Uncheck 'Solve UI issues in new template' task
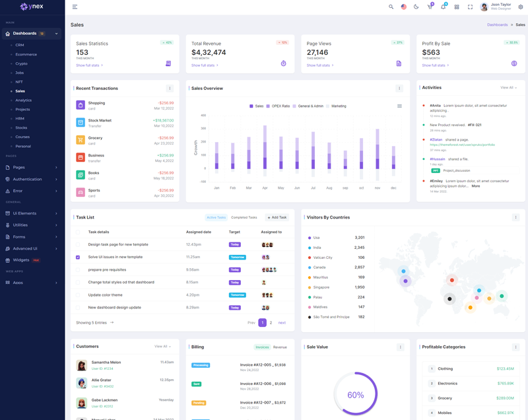Viewport: 528px width, 420px height. tap(78, 257)
